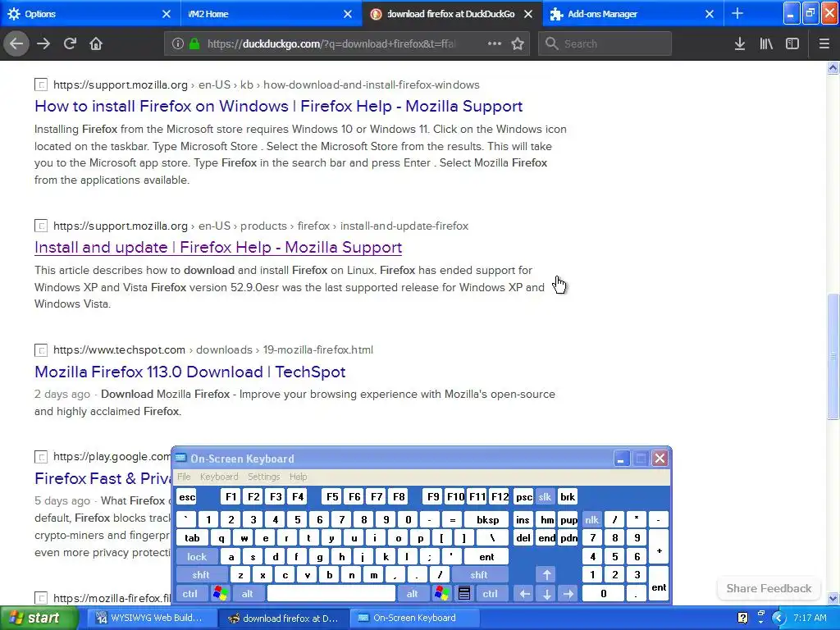Toggle the left alt key

(x=247, y=594)
